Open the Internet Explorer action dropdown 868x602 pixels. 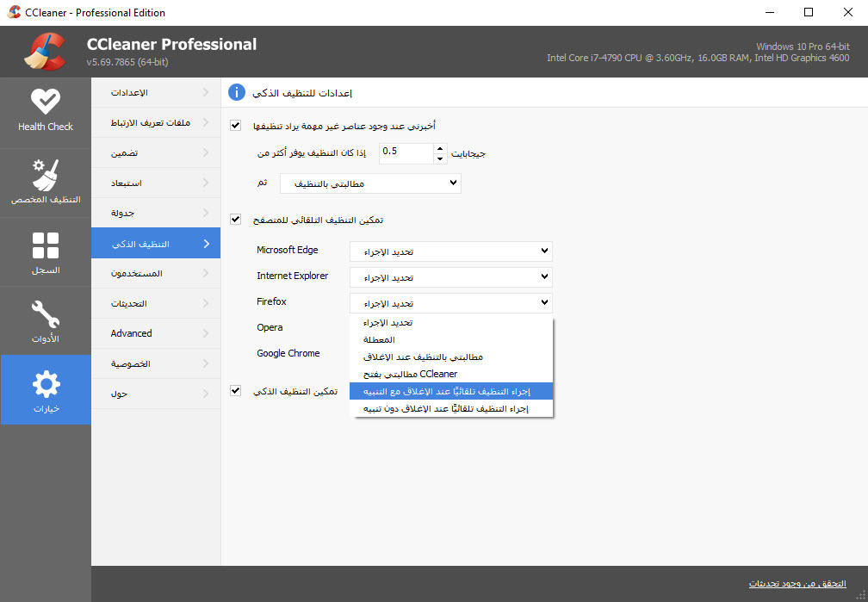point(450,277)
